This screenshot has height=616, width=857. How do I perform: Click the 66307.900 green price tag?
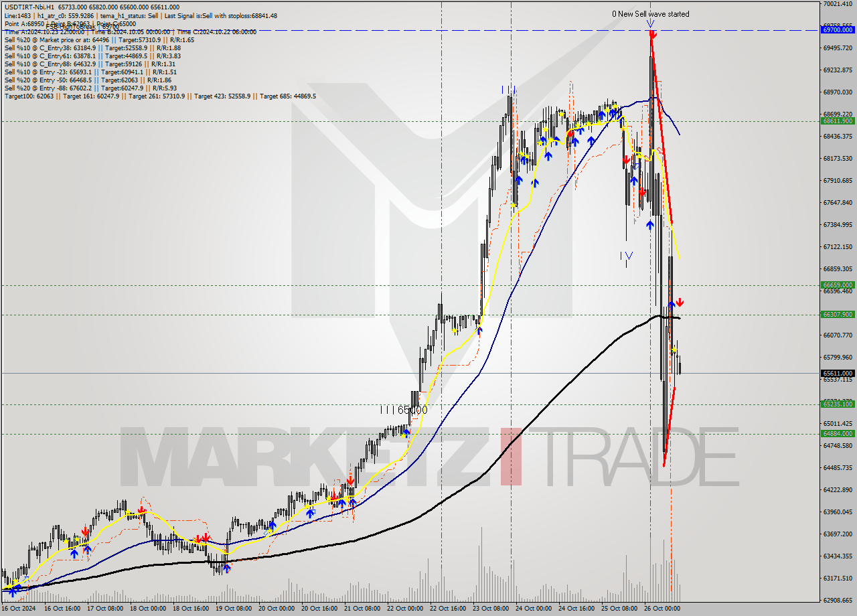click(838, 314)
